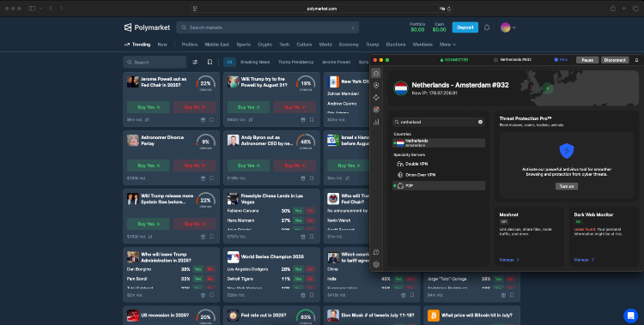Click gift icon on Astronomer Divorce Parlay card

click(x=203, y=178)
